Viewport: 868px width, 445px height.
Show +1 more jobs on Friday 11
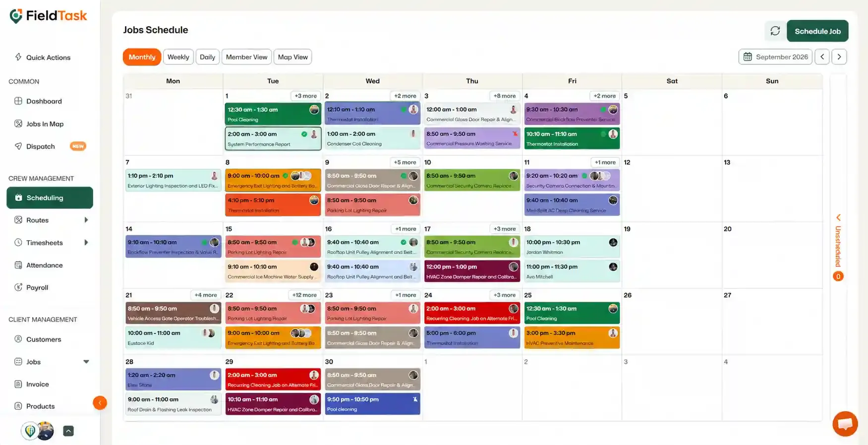pos(605,162)
